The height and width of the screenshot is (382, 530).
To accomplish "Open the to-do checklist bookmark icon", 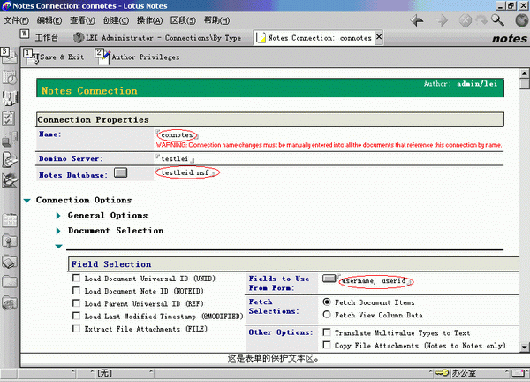I will pyautogui.click(x=9, y=119).
